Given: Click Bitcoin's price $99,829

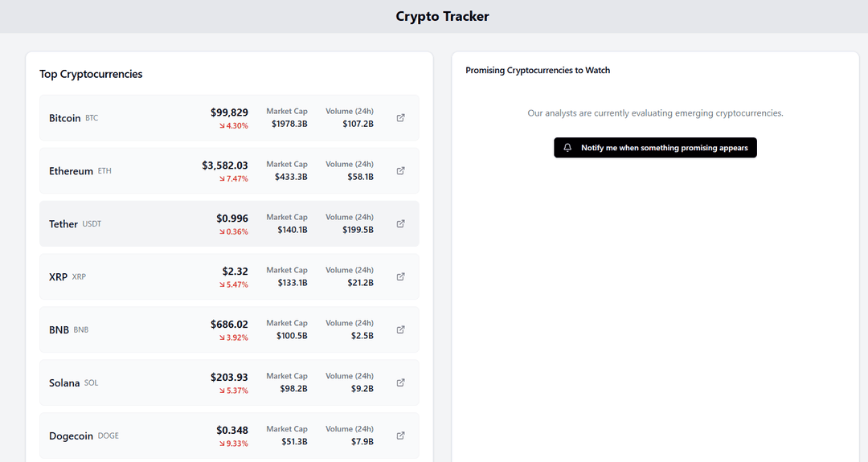Looking at the screenshot, I should 229,112.
